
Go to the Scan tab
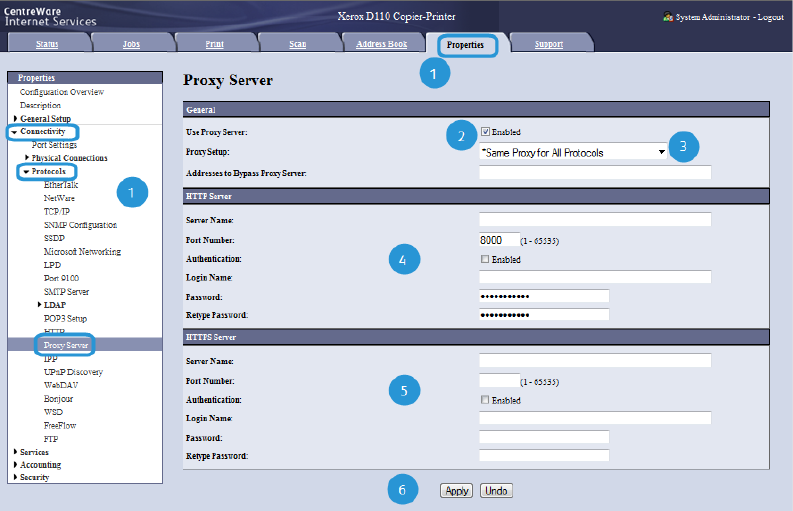(x=298, y=44)
